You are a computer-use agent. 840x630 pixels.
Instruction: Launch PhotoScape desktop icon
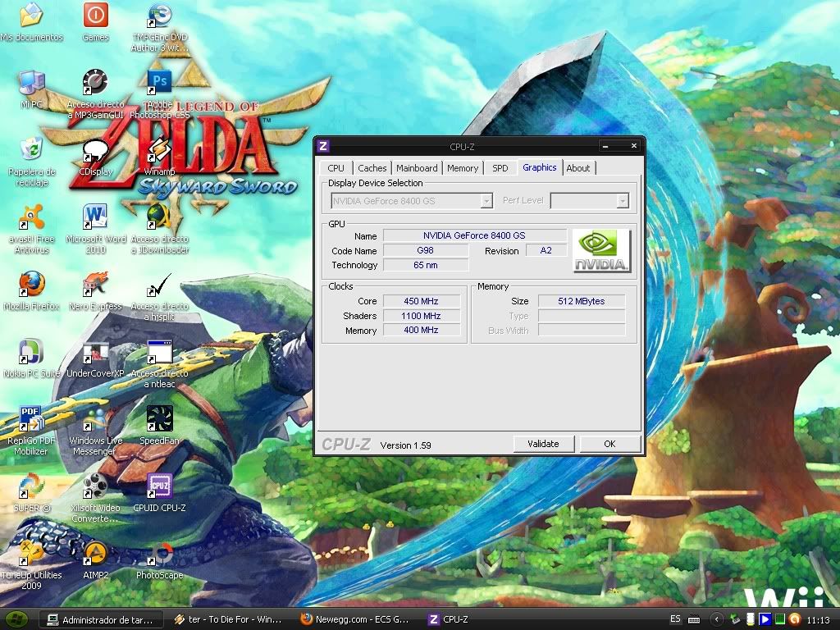pos(160,554)
